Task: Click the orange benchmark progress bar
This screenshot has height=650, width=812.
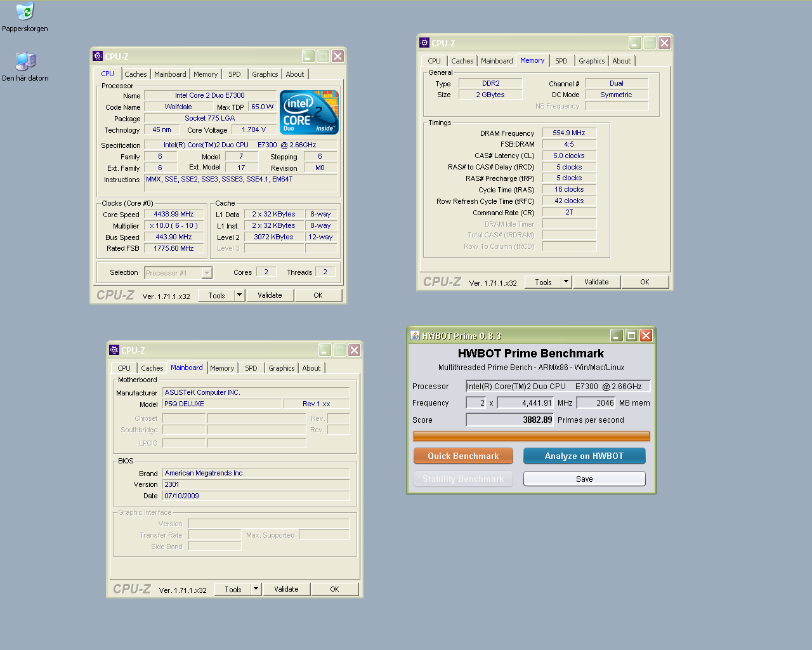Action: pos(531,436)
